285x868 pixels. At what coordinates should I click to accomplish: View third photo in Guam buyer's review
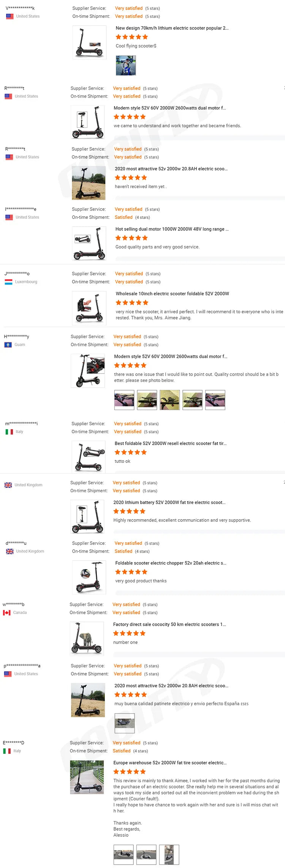click(170, 400)
